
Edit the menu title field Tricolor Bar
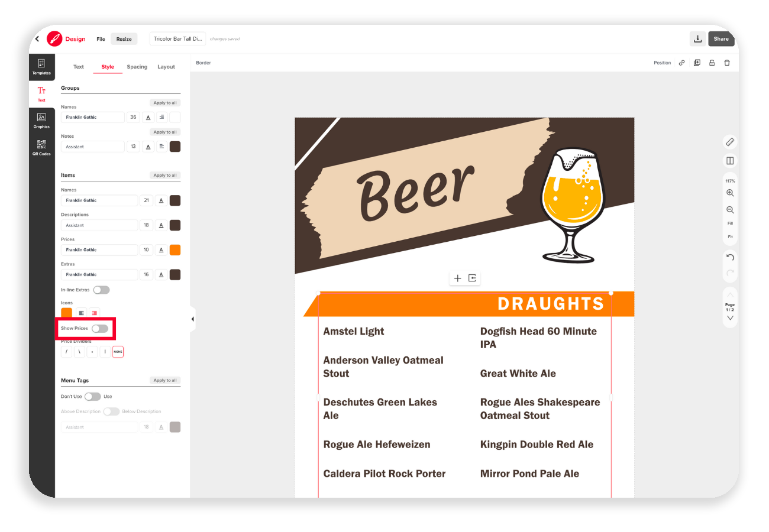tap(178, 39)
